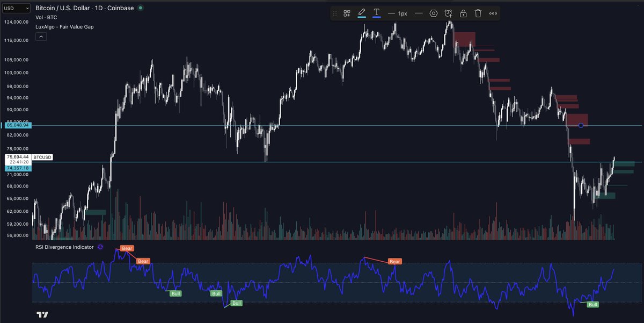
Task: Click the green market status dot beside Coinbase
Action: (x=140, y=8)
